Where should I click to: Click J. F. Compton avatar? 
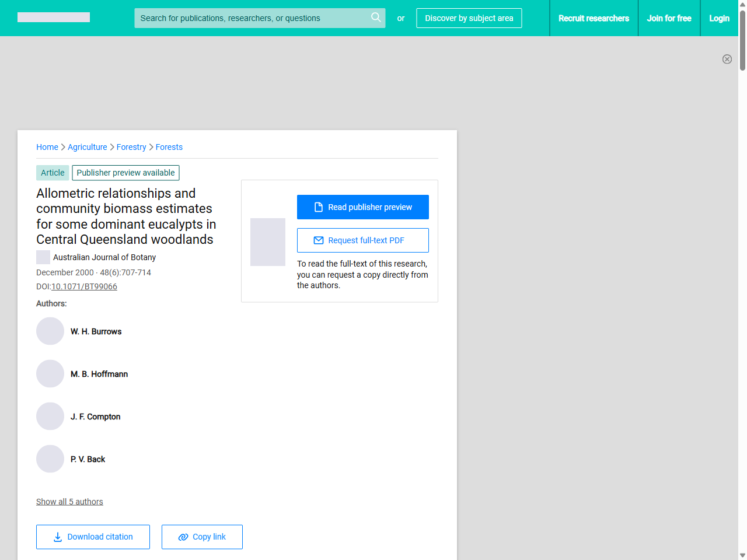click(x=50, y=416)
